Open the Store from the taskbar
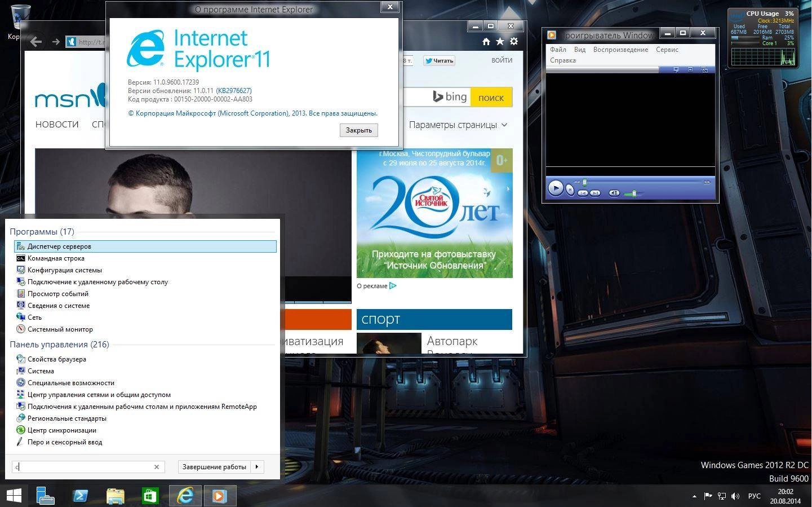Viewport: 812px width, 507px height. click(150, 496)
